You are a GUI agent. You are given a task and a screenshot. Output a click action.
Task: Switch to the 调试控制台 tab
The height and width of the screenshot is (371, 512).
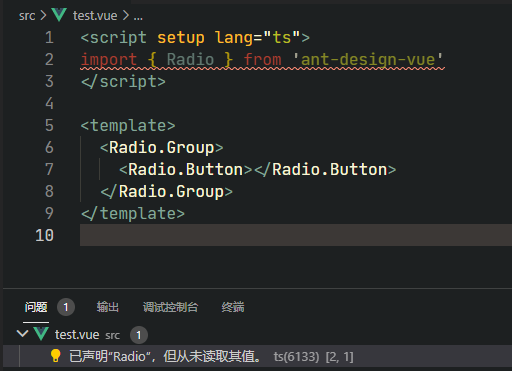(x=170, y=307)
